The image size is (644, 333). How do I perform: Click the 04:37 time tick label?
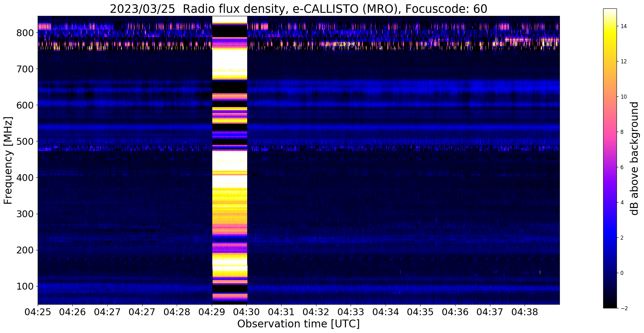pos(490,312)
